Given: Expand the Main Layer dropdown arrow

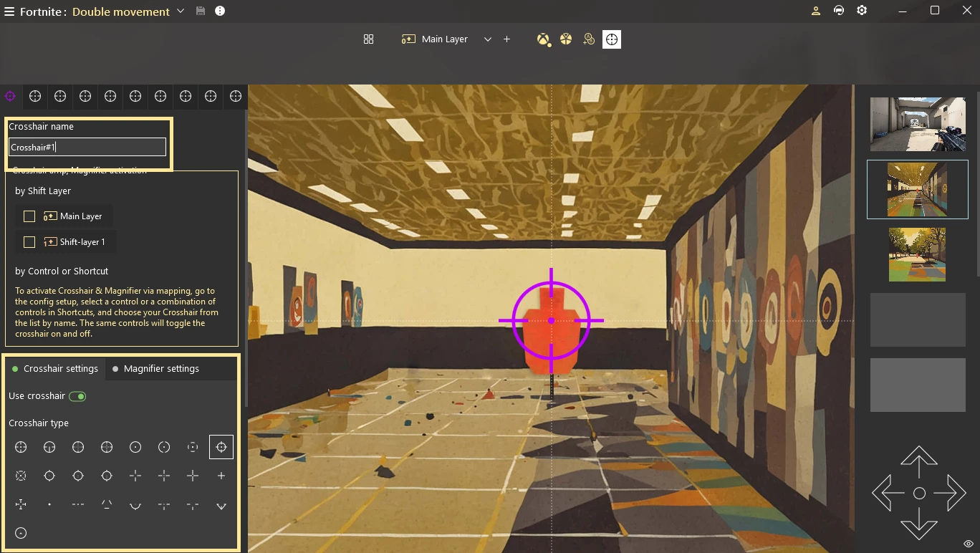Looking at the screenshot, I should 487,39.
